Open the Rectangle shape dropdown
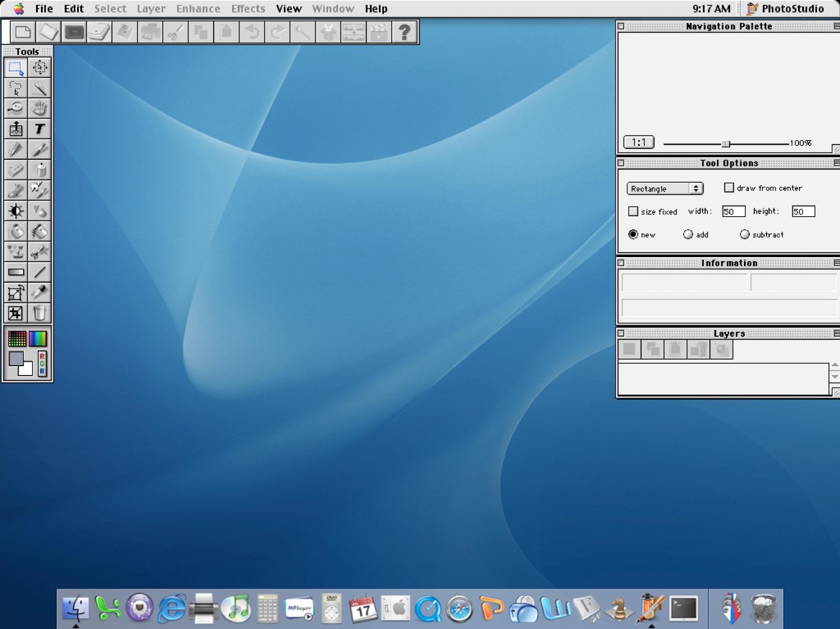Screen dimensions: 840x629 [665, 188]
